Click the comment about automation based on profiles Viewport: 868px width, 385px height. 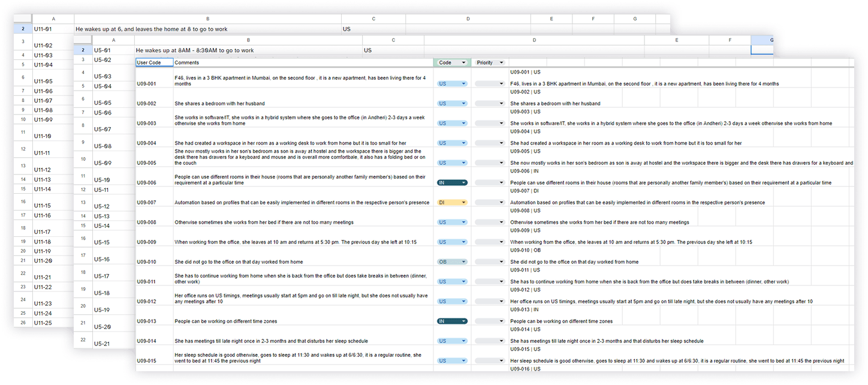pos(302,203)
